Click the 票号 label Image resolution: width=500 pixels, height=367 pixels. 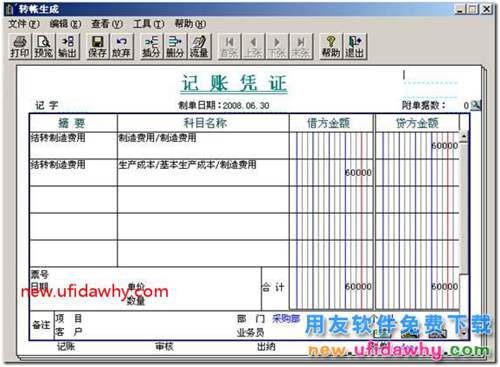coord(39,274)
